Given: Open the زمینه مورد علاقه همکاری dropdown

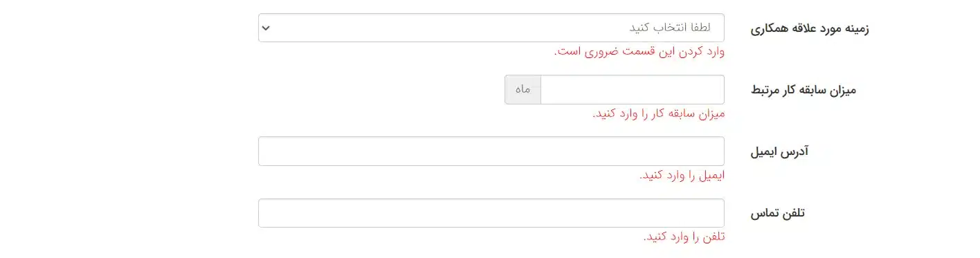Looking at the screenshot, I should 491,28.
